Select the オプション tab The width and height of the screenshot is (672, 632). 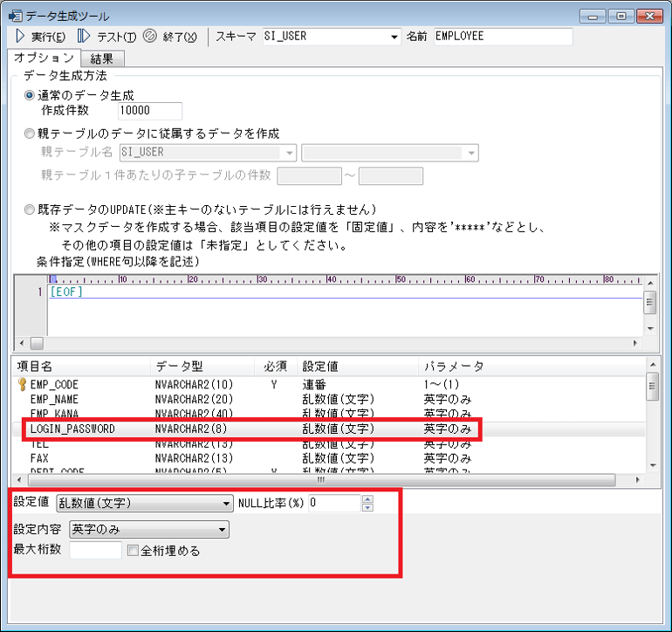coord(44,58)
